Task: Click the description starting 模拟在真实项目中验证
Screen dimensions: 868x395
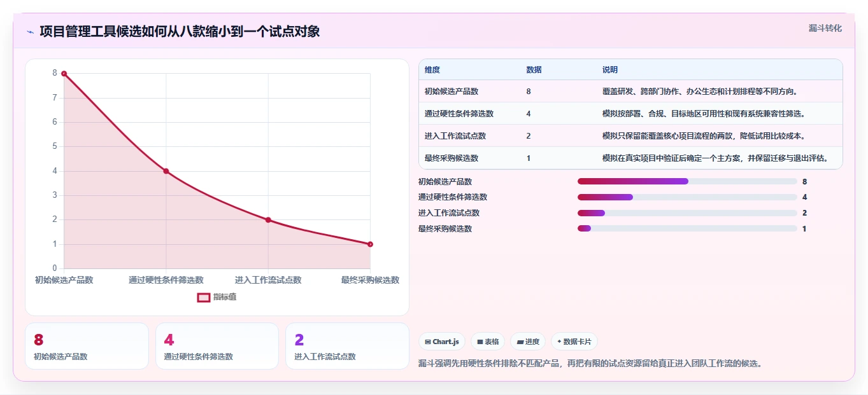Action: [716, 158]
